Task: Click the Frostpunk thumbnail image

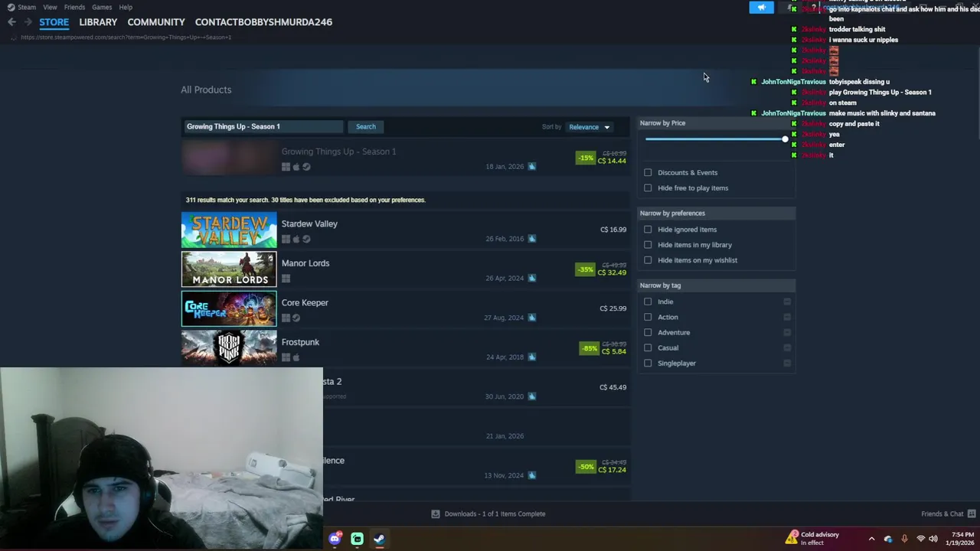Action: pyautogui.click(x=229, y=348)
